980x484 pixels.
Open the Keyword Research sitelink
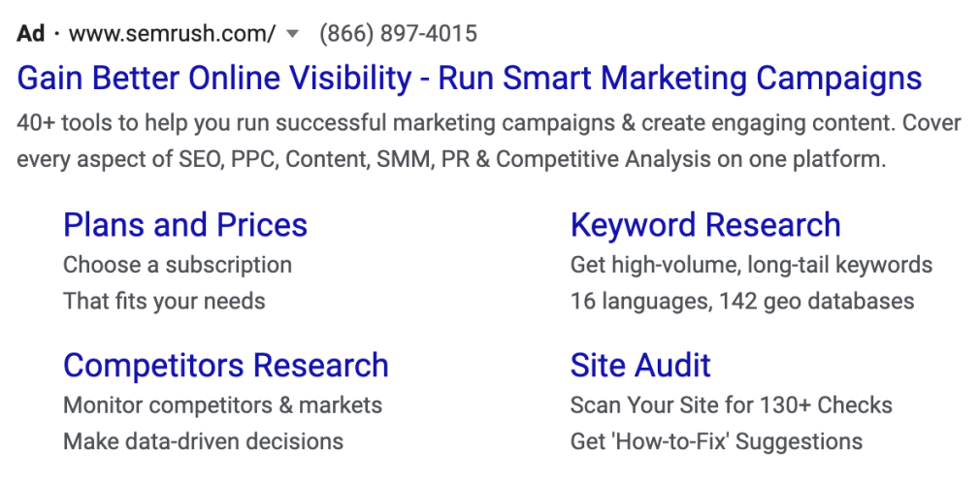pyautogui.click(x=705, y=225)
